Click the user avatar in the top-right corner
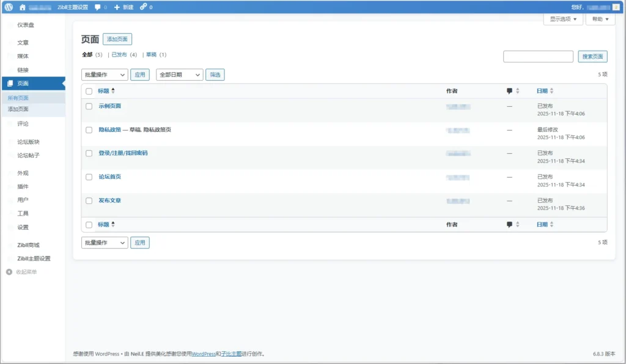This screenshot has width=626, height=364. coord(616,7)
